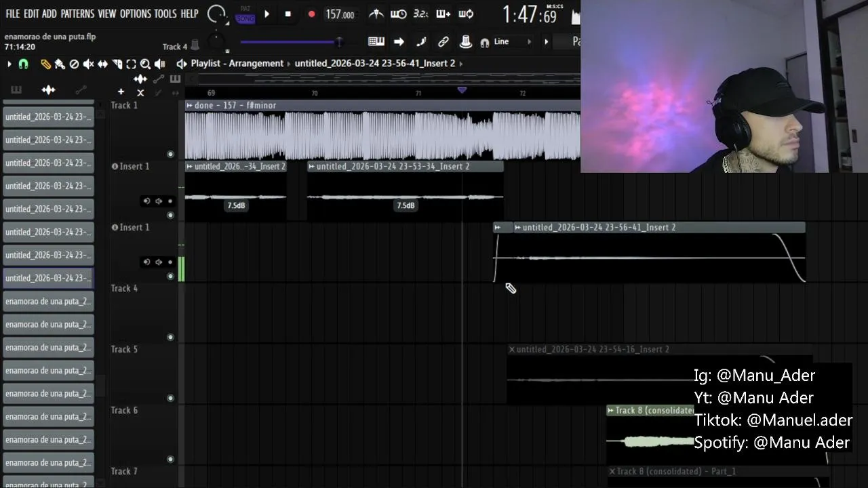
Task: Open the Track 8 (consolidated) clip menu
Action: click(610, 410)
